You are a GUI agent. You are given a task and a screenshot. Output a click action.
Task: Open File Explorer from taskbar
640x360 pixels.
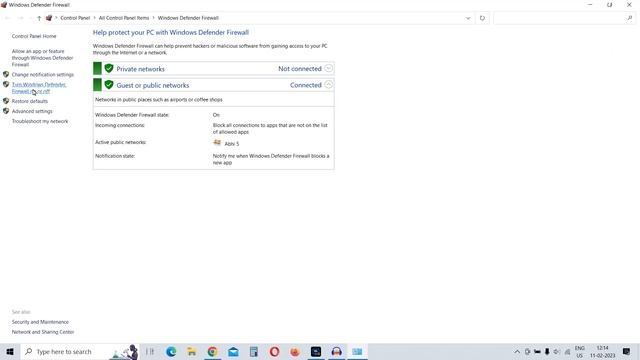[191, 351]
